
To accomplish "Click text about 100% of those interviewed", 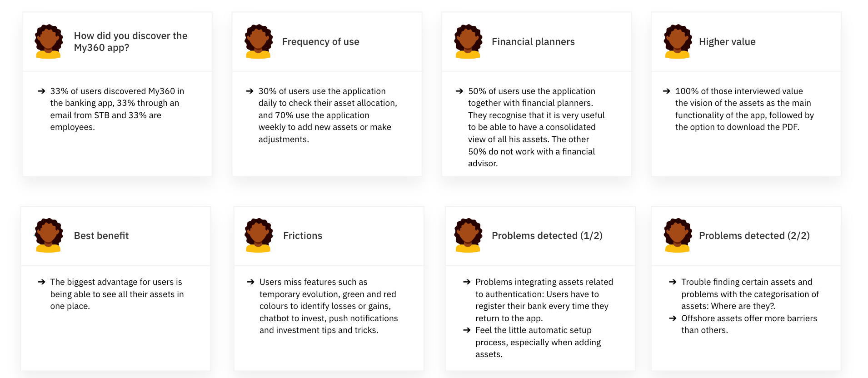I will 744,109.
